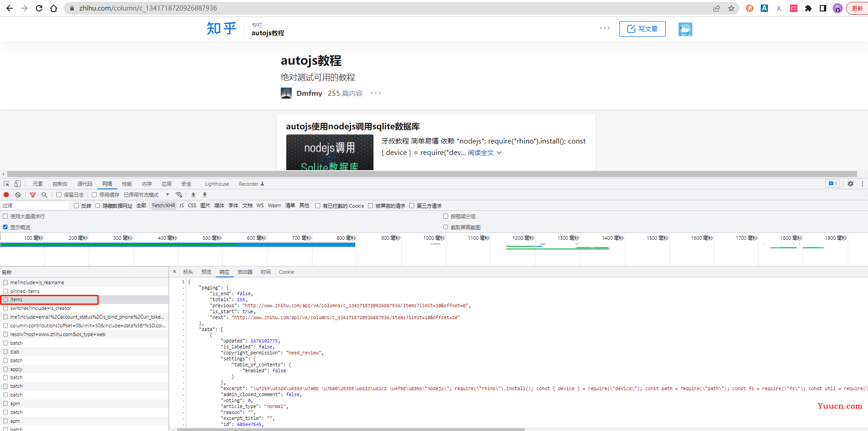Open the three-dots menu beside 255 篇内容
Image resolution: width=868 pixels, height=431 pixels.
click(376, 93)
